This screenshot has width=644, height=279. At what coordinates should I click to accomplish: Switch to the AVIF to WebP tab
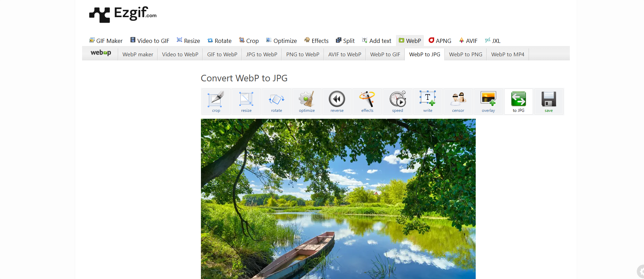pyautogui.click(x=345, y=55)
